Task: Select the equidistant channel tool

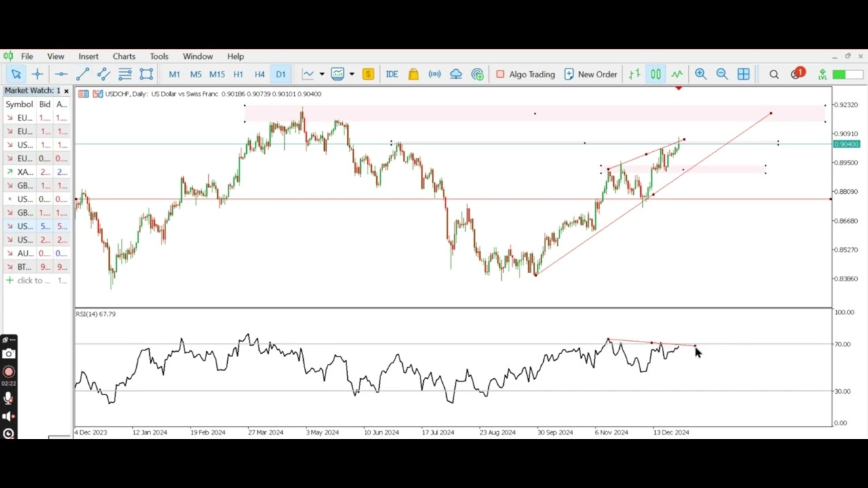Action: pos(104,75)
